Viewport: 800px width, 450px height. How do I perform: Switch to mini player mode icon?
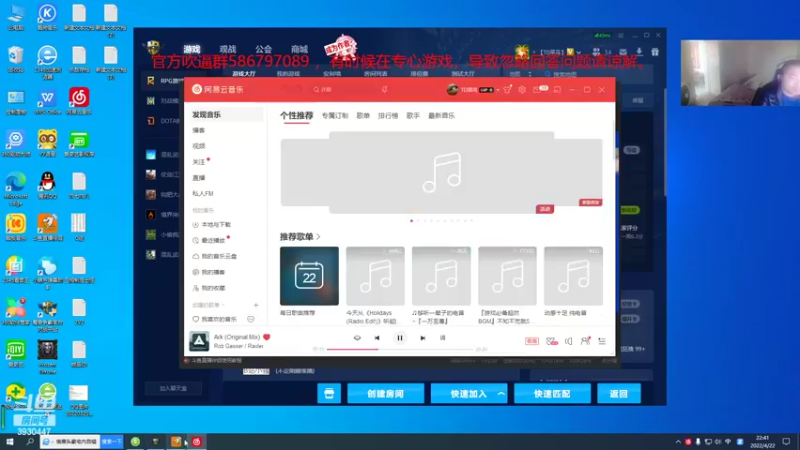tap(557, 89)
